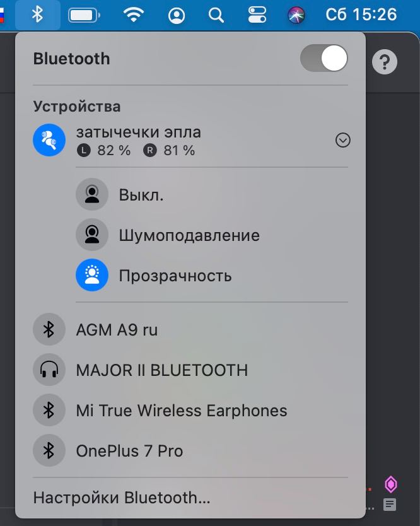Click the clock showing Сб 15:26
Viewport: 420px width, 526px height.
tap(361, 15)
